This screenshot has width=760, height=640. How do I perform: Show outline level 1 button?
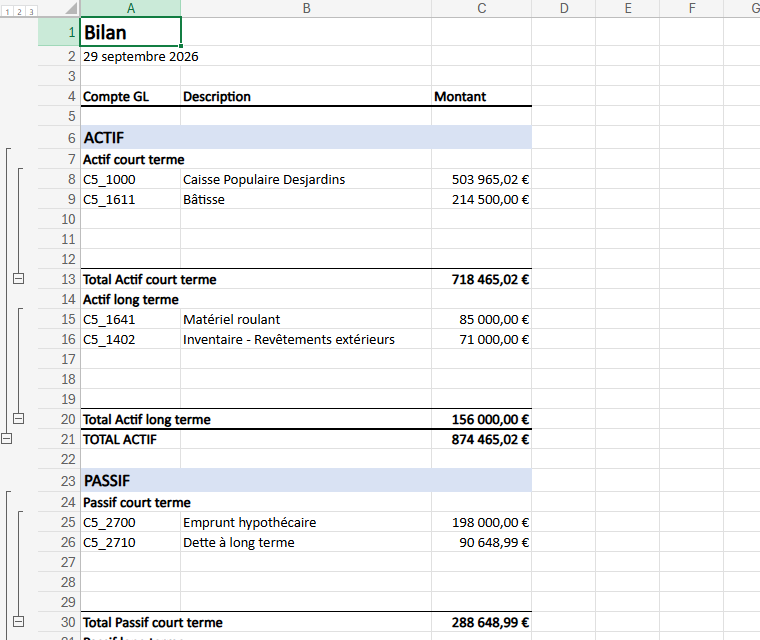7,12
